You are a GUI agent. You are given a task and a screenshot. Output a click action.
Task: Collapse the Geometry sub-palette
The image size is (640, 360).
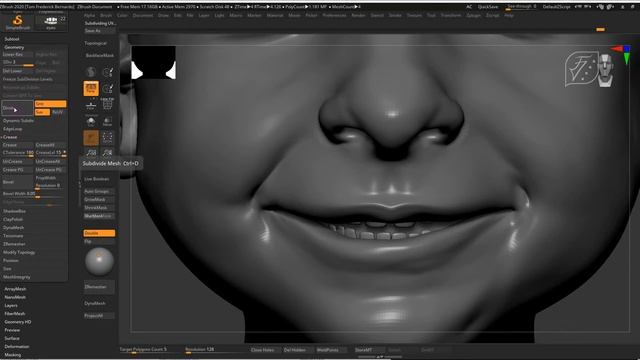coord(14,47)
